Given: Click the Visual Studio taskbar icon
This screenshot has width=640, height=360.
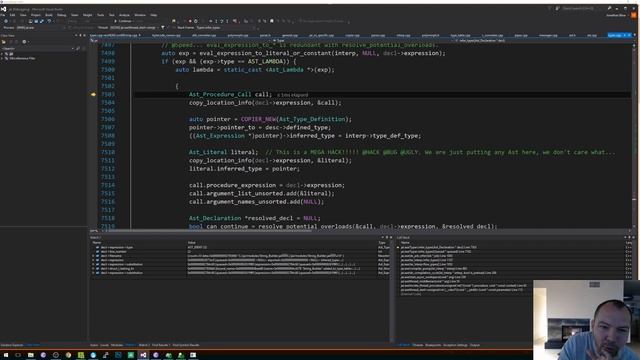Looking at the screenshot, I should coord(143,355).
